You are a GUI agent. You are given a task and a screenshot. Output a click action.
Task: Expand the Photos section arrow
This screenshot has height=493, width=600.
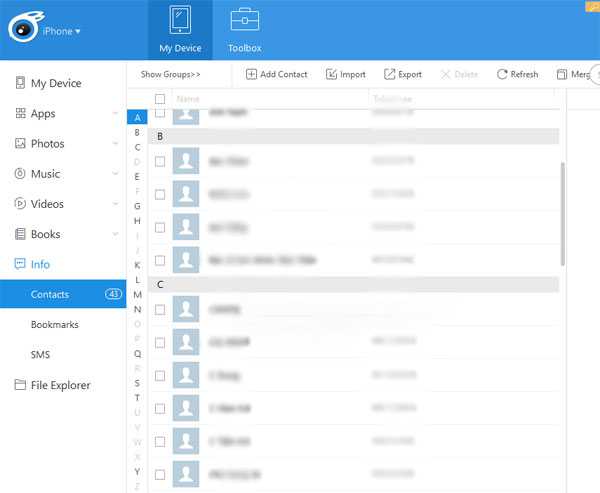(x=115, y=143)
